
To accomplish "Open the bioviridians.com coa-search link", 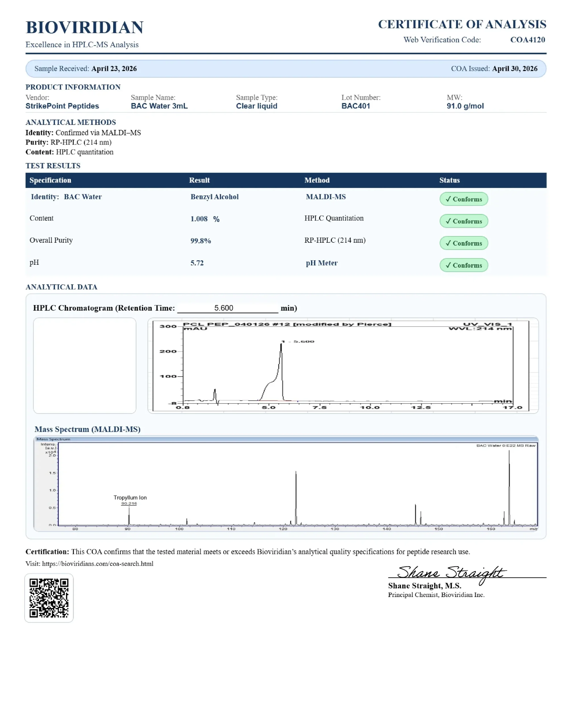I will 98,564.
